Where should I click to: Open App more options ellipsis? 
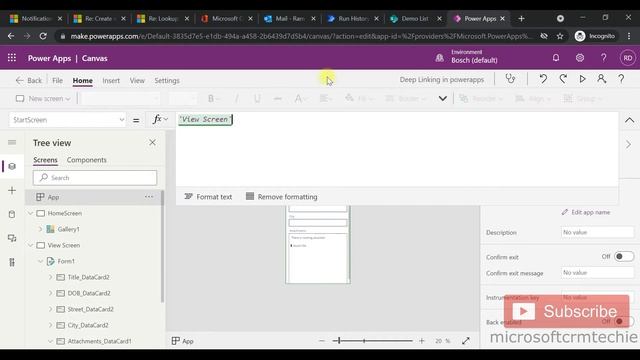click(149, 197)
